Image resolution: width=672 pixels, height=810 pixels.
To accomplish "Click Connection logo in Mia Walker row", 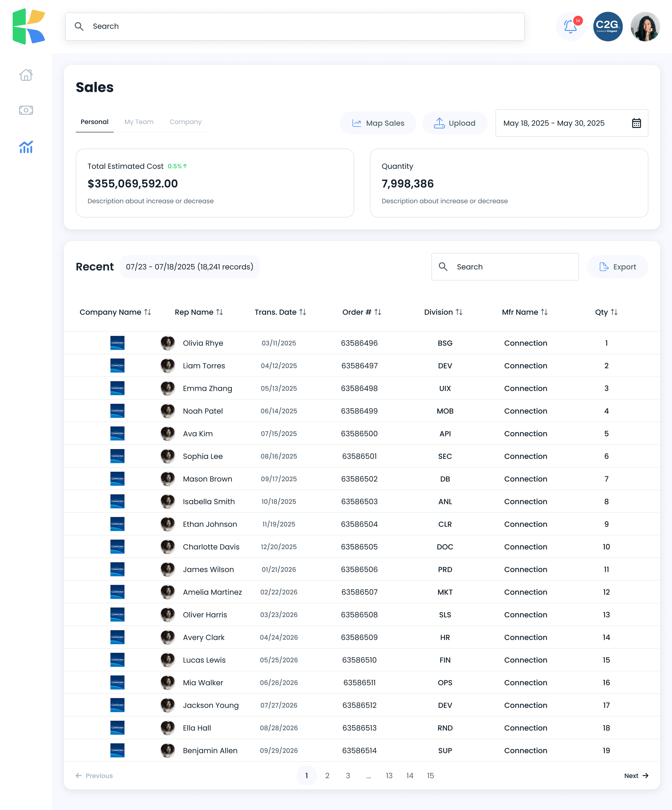I will tap(117, 682).
